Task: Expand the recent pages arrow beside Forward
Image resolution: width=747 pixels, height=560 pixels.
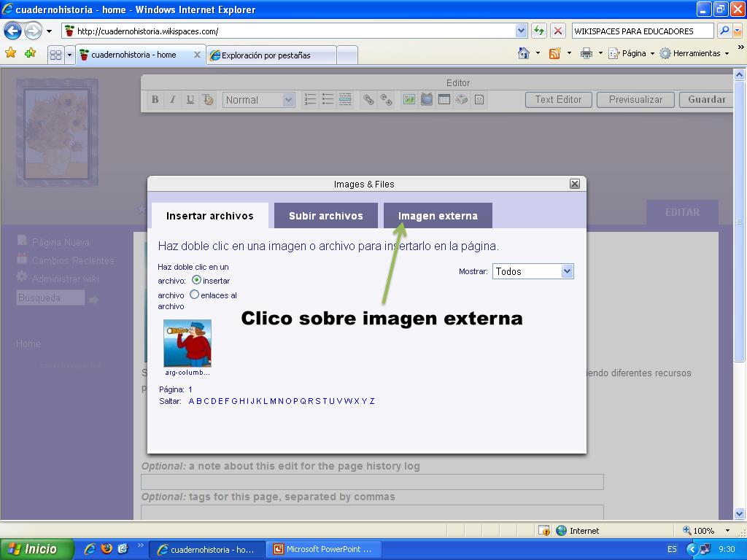Action: pyautogui.click(x=49, y=31)
